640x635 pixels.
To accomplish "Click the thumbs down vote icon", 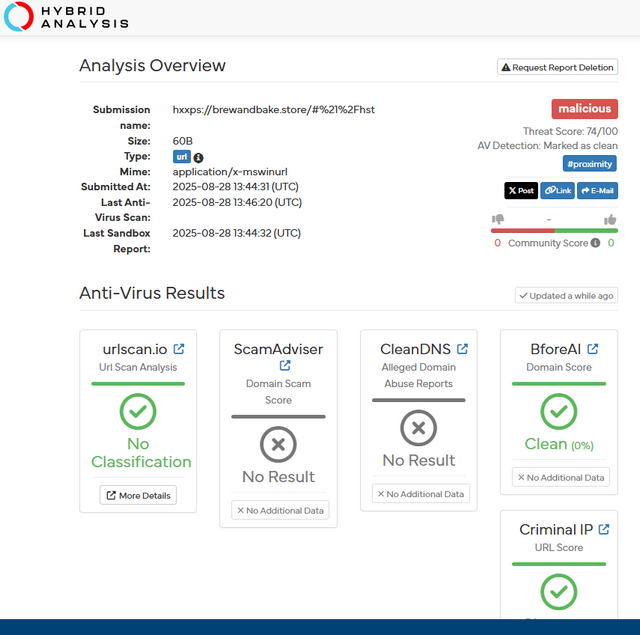I will 498,220.
